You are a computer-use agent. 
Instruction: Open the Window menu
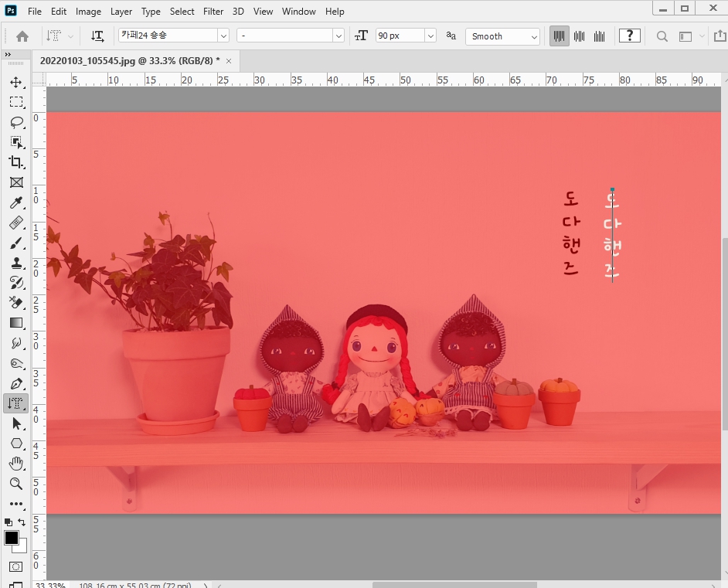point(298,12)
